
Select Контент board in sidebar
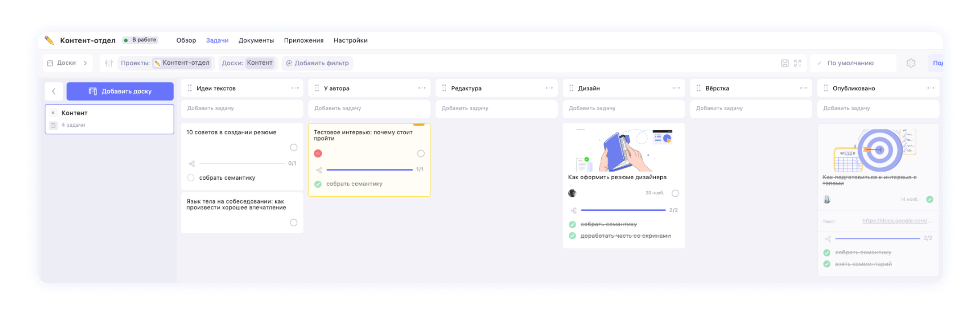[109, 119]
